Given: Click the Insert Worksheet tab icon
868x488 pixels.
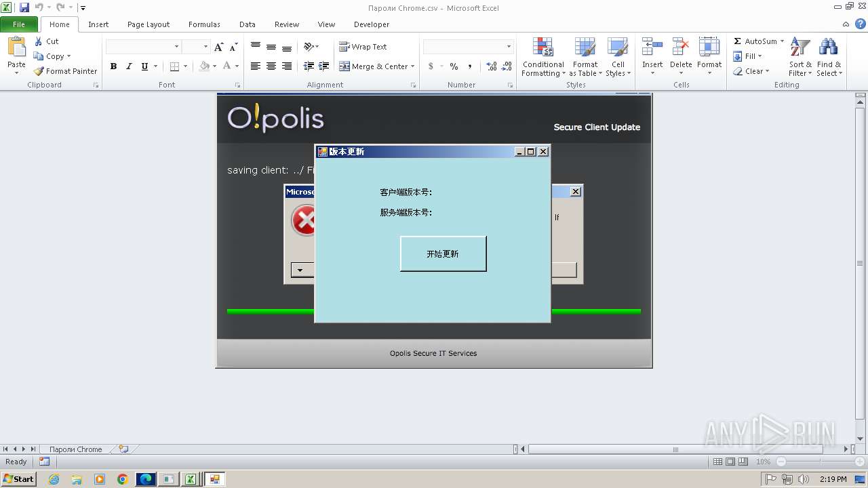Looking at the screenshot, I should pyautogui.click(x=123, y=449).
